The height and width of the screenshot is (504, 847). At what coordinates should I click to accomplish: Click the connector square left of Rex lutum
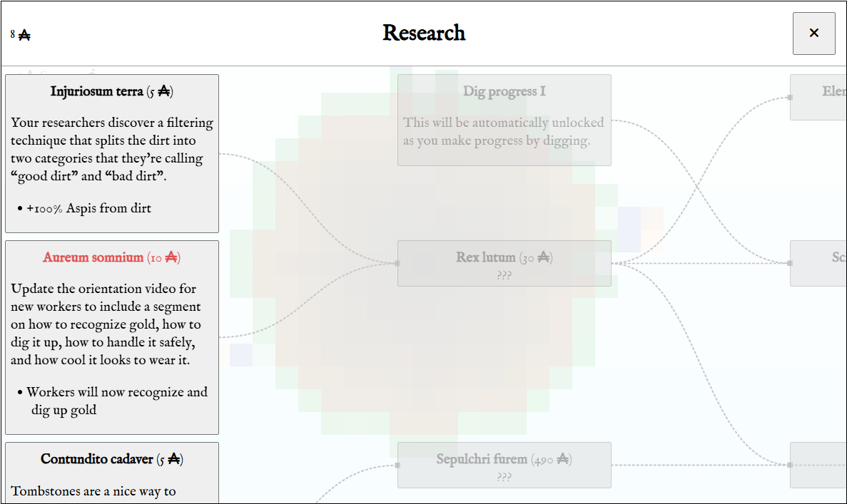coord(397,263)
